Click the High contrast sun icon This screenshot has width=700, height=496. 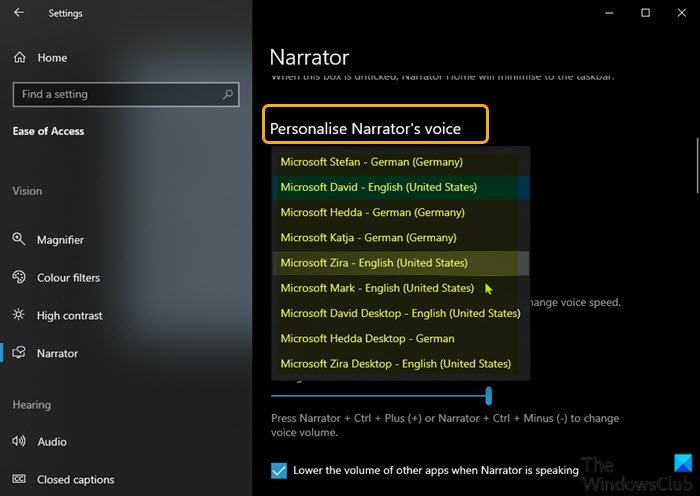pos(18,316)
